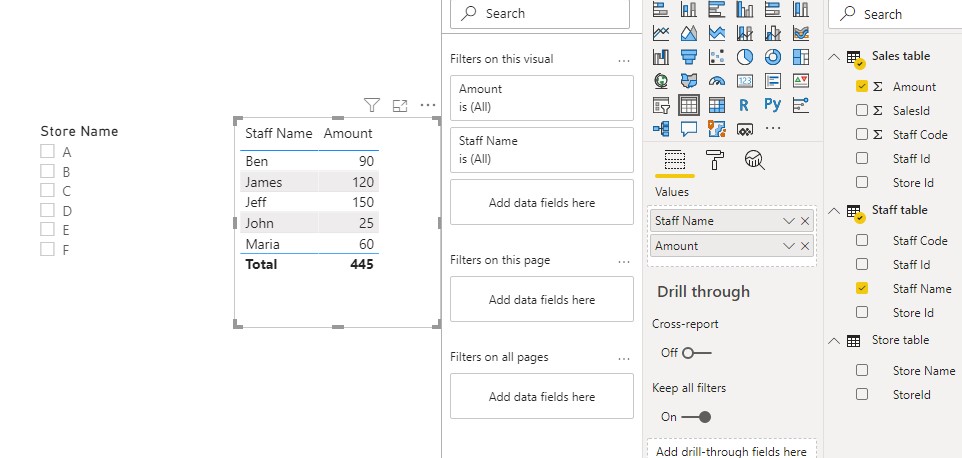Collapse the Sales table fields

pyautogui.click(x=834, y=56)
